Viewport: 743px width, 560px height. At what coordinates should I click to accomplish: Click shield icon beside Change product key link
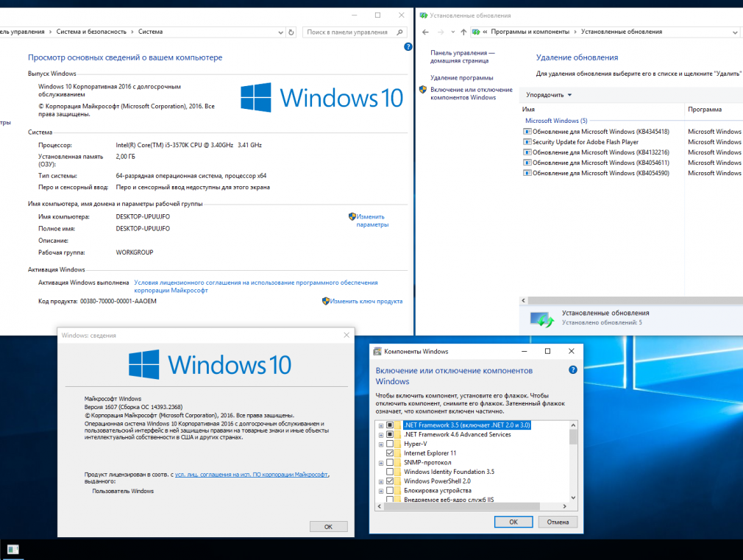tap(326, 301)
